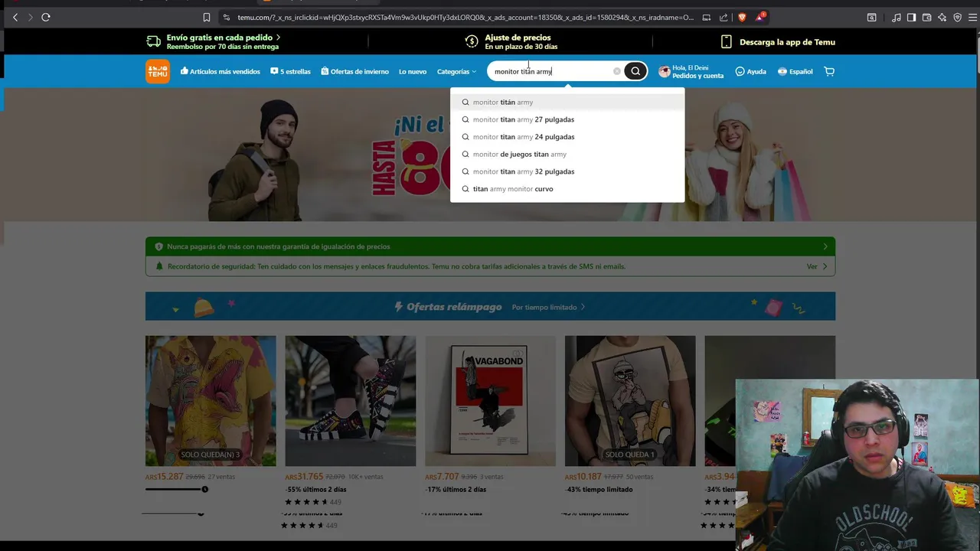This screenshot has height=551, width=980.
Task: Open the media control music note icon
Action: pos(897,17)
